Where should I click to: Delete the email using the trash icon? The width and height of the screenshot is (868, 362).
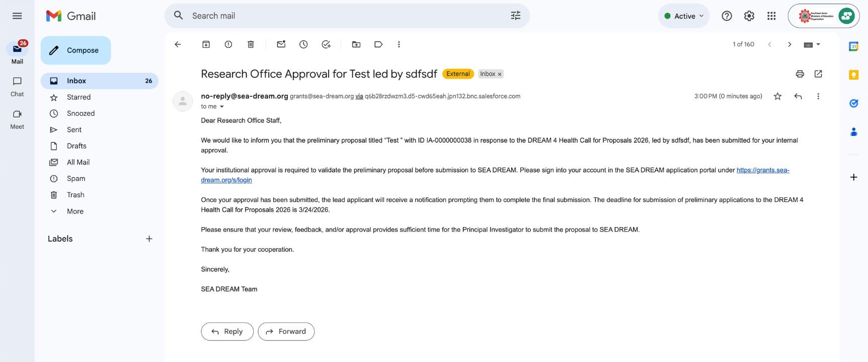[x=250, y=44]
